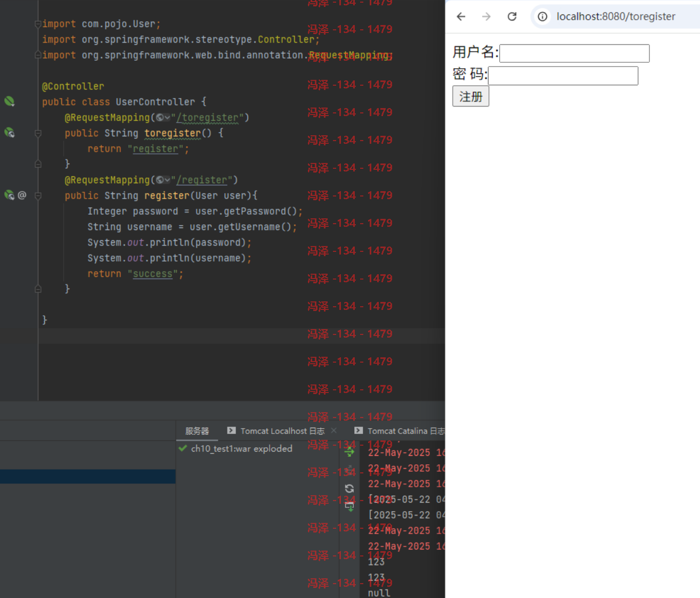
Task: Go back in the browser
Action: 461,17
